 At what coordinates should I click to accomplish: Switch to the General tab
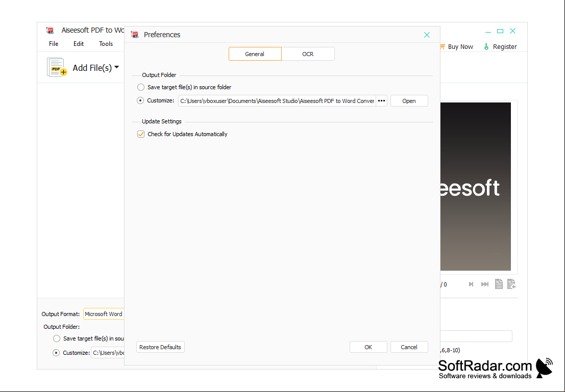point(255,54)
